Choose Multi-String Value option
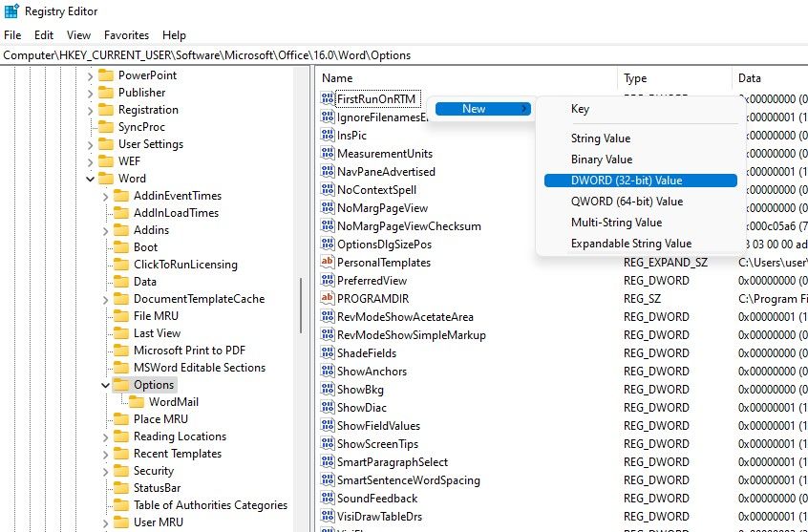Viewport: 808px width, 532px height. (x=641, y=223)
